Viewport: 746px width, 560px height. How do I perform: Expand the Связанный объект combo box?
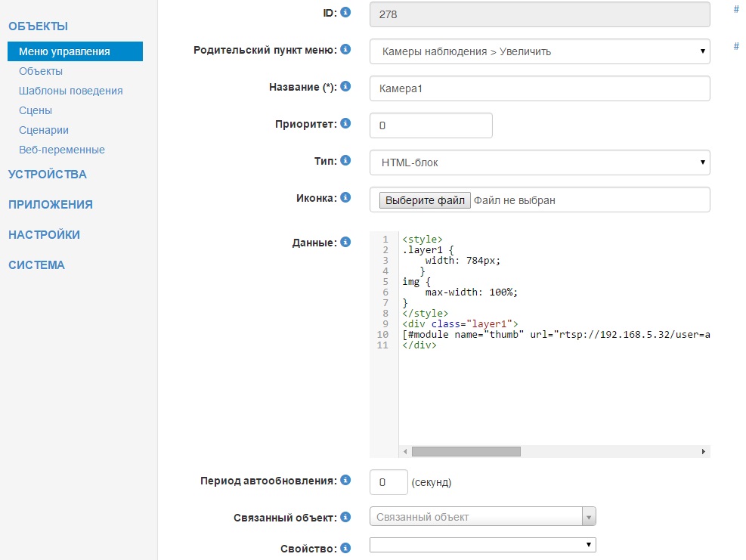(589, 517)
